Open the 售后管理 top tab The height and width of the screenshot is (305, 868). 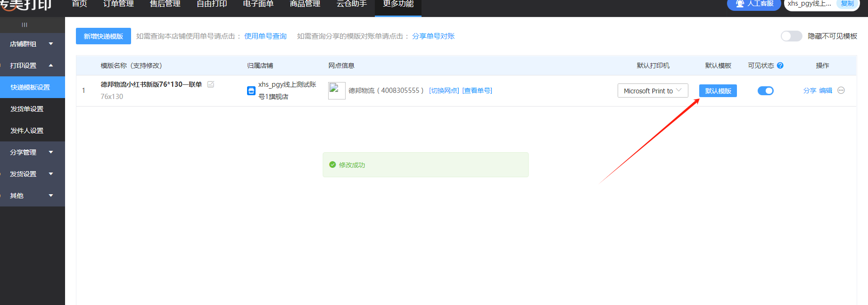165,4
